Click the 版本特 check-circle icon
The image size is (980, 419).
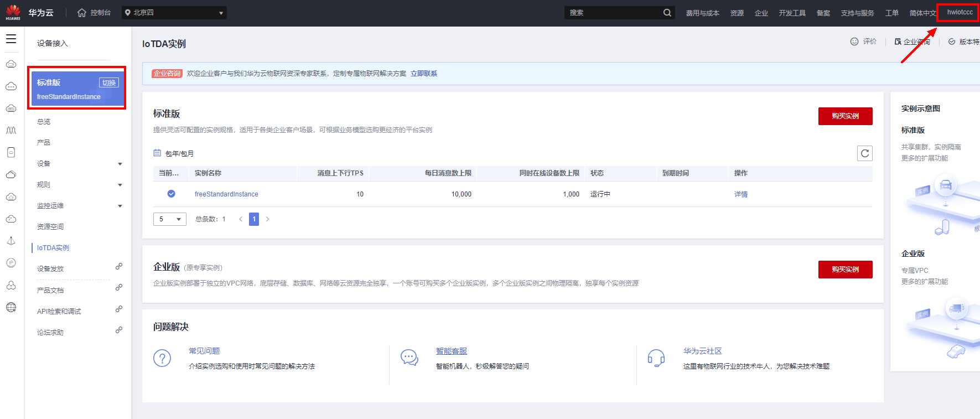point(952,42)
